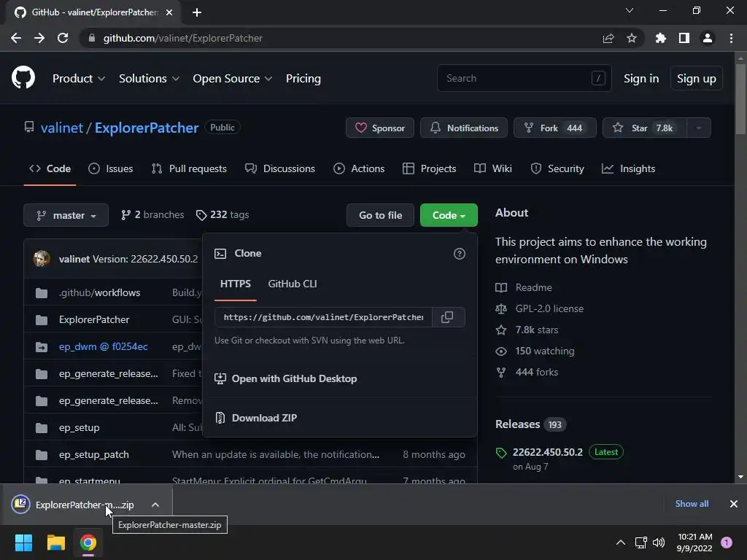
Task: Expand the Open Source menu
Action: (233, 79)
